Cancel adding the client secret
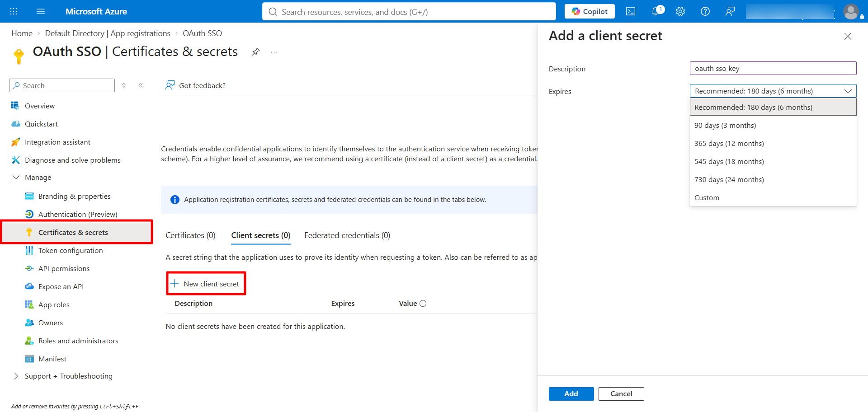This screenshot has height=412, width=868. click(x=621, y=393)
